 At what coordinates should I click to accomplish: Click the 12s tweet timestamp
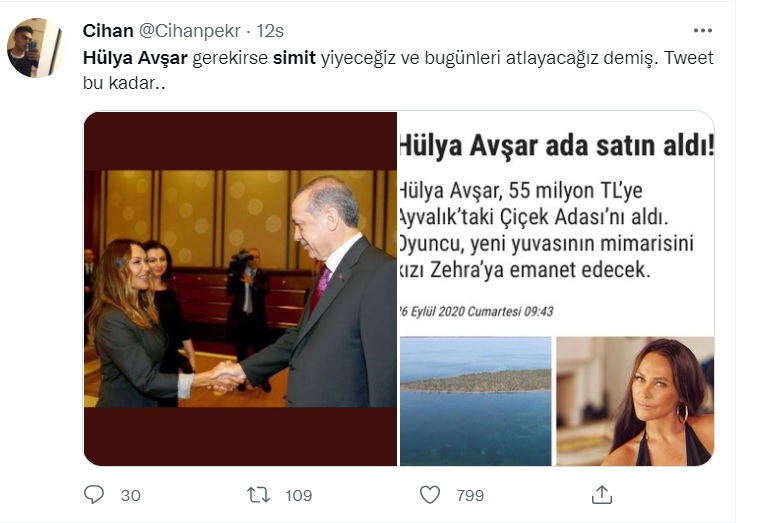(x=270, y=31)
